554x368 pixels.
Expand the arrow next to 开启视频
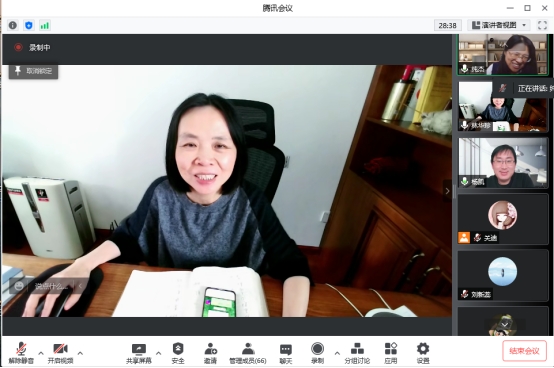coord(80,353)
